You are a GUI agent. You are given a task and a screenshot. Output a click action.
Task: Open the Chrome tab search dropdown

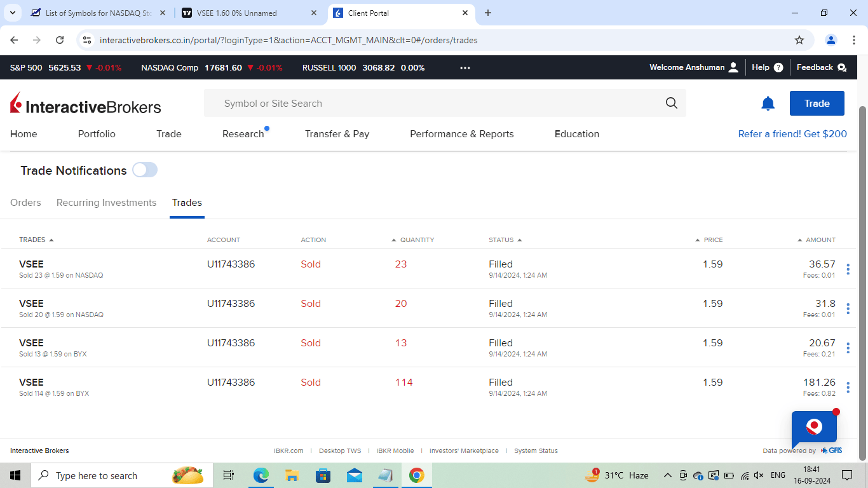[13, 13]
